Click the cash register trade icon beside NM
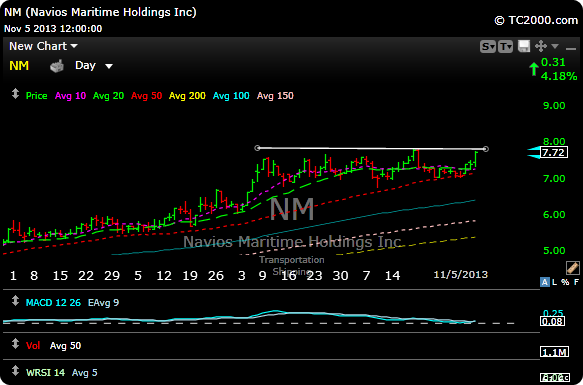Viewport: 583px width, 385px height. point(57,66)
